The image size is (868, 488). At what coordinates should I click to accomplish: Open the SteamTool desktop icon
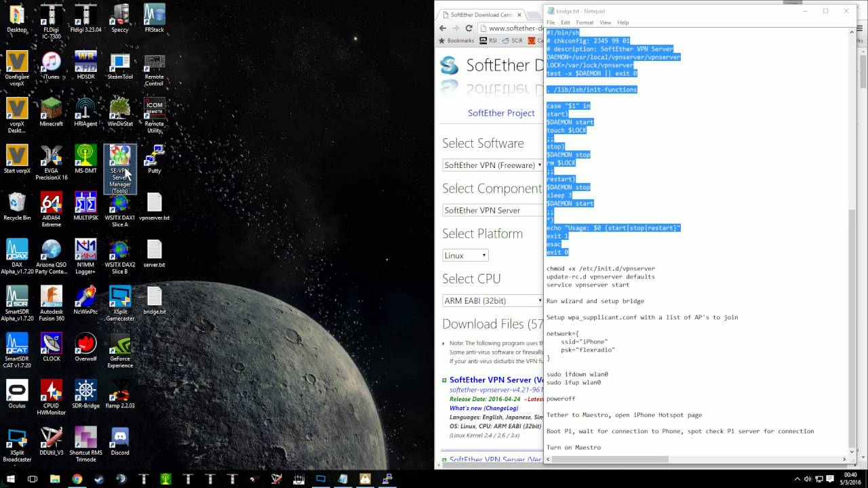coord(120,66)
